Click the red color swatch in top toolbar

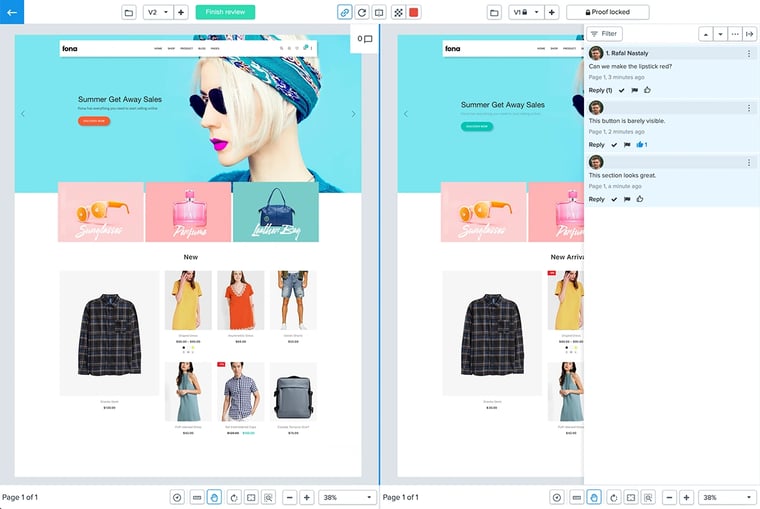coord(414,12)
